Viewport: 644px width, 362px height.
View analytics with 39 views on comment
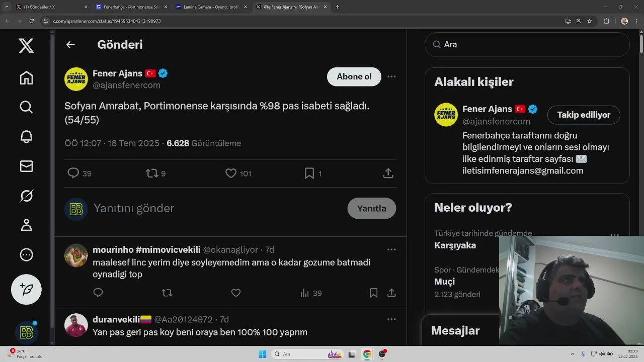coord(311,293)
